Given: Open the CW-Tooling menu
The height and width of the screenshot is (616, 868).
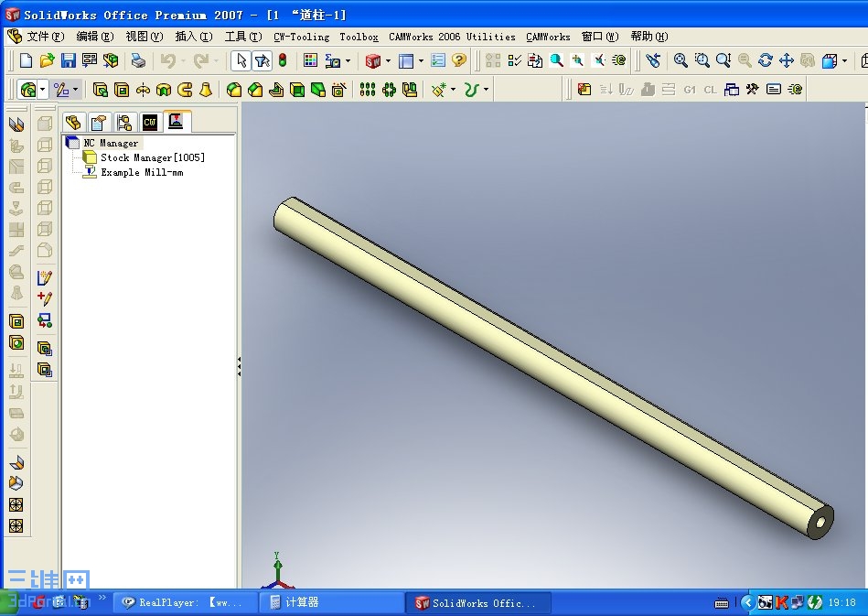Looking at the screenshot, I should coord(301,37).
